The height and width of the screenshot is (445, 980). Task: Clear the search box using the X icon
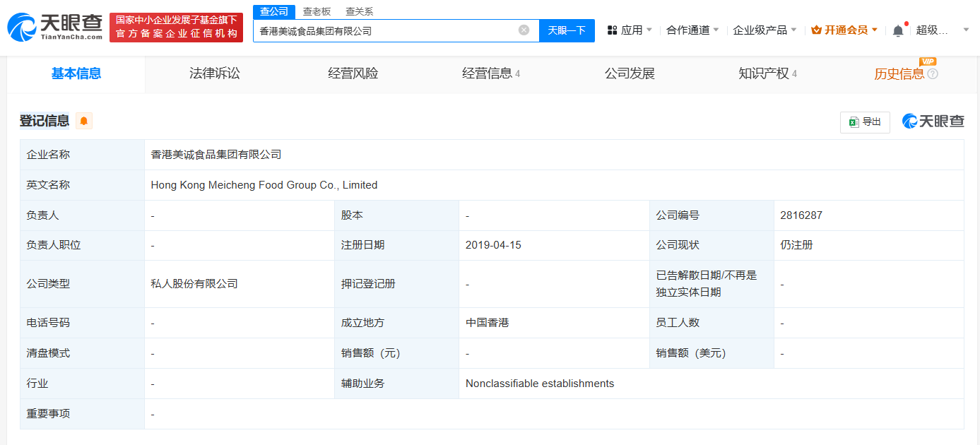524,30
